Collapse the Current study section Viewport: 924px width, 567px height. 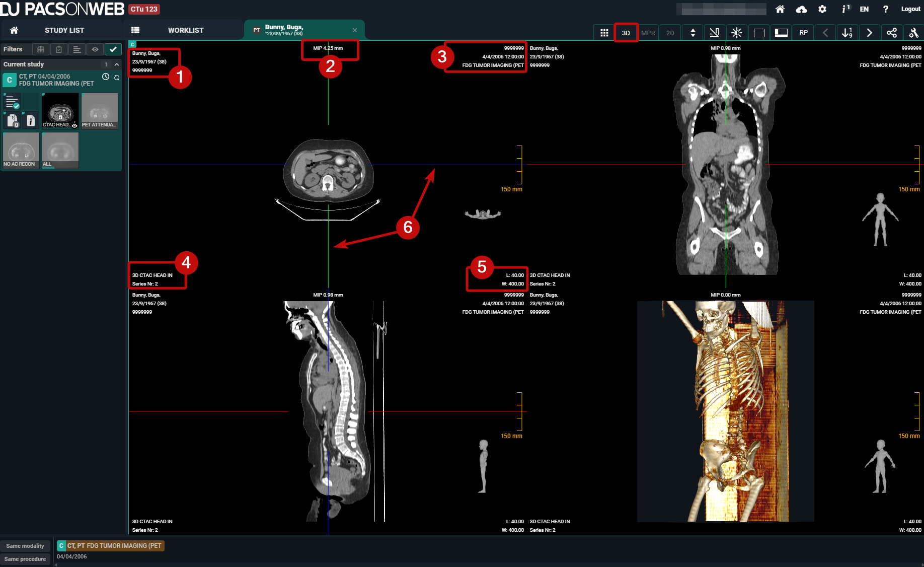(x=117, y=64)
